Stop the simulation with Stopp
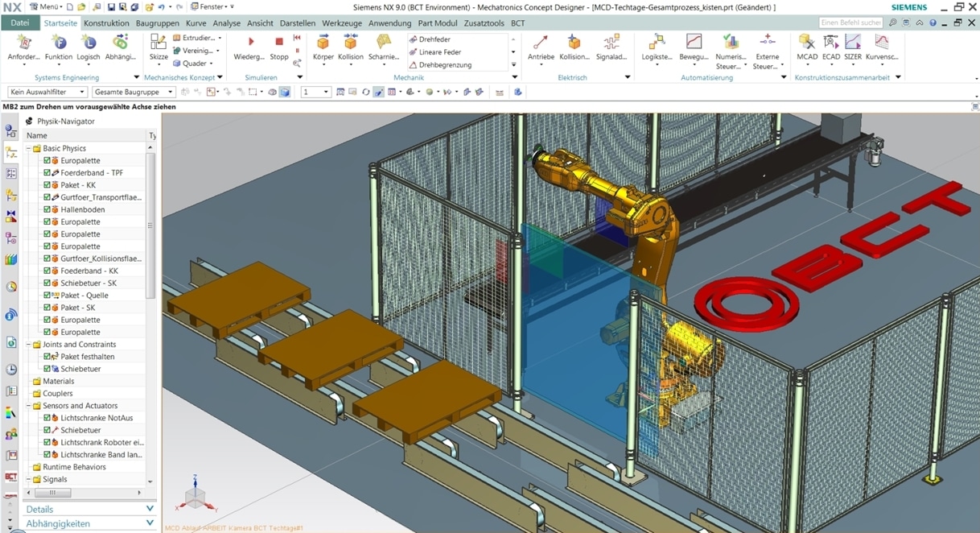Screen dimensions: 980x533 pyautogui.click(x=279, y=48)
